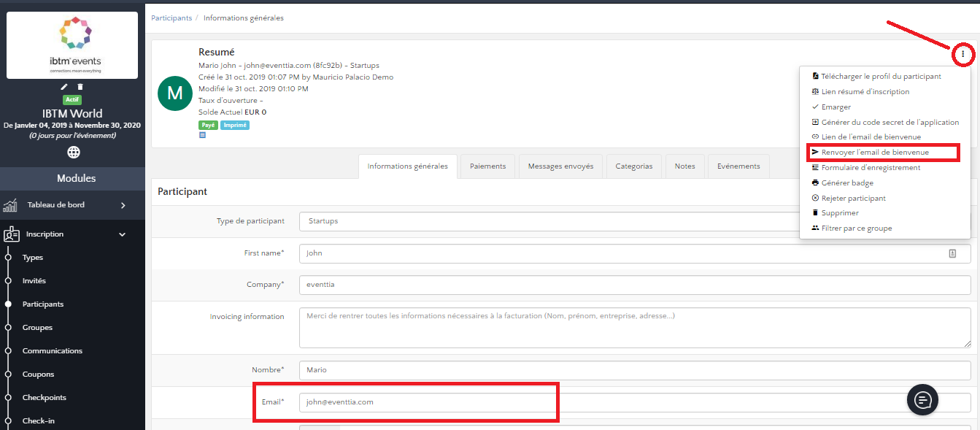Click the trash icon under event logo
980x430 pixels.
(80, 87)
